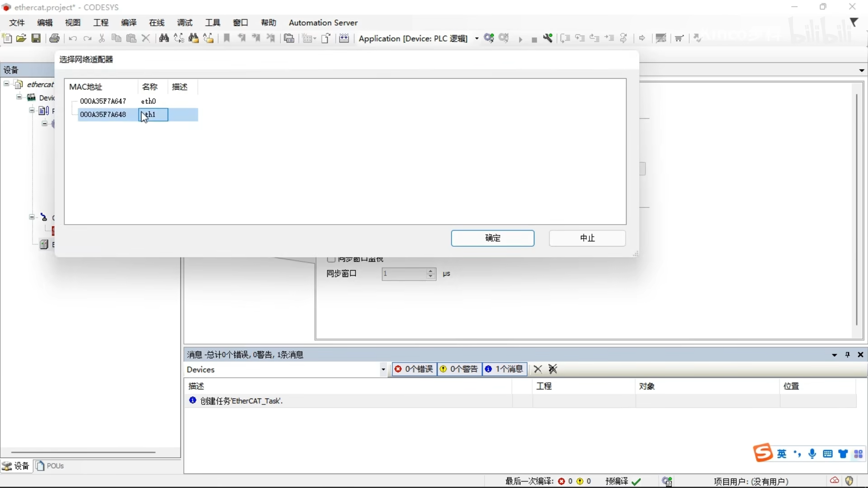Click the Sogou input method S icon
868x488 pixels.
pyautogui.click(x=763, y=453)
